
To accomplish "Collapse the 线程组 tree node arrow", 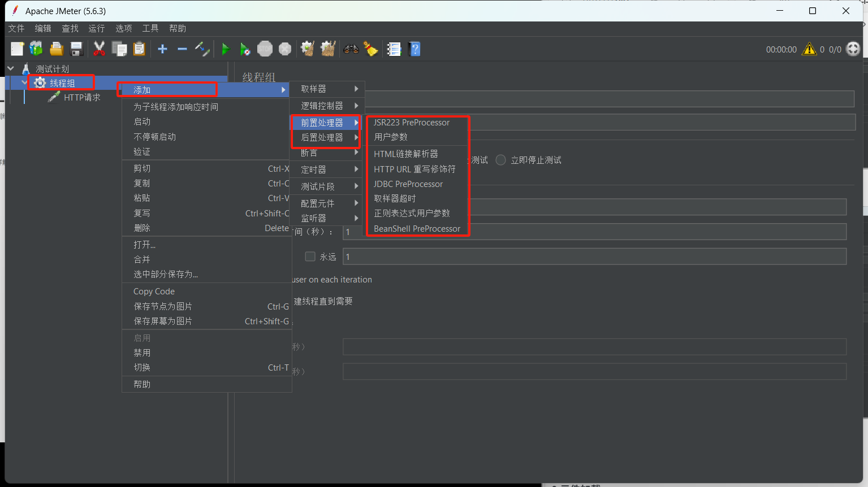I will tap(24, 82).
